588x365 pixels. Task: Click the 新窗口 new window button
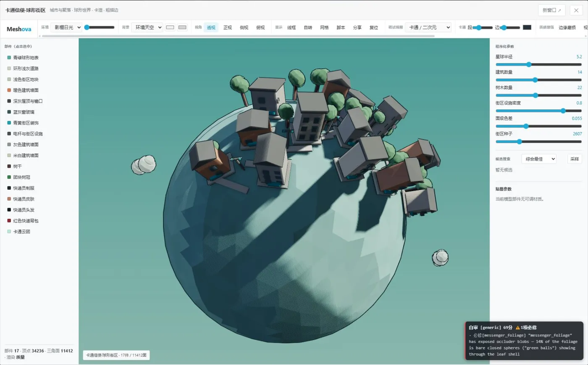click(x=551, y=10)
